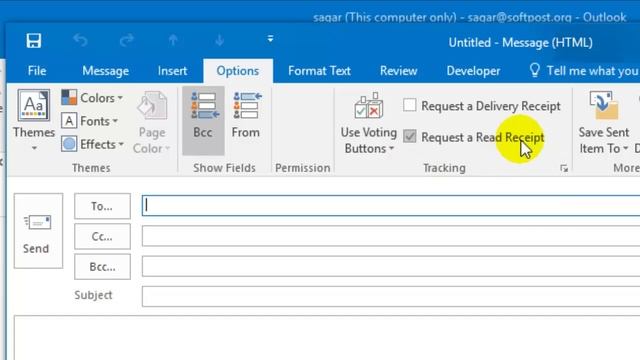The height and width of the screenshot is (360, 640).
Task: Uncheck Request a Read Receipt
Action: (x=473, y=137)
